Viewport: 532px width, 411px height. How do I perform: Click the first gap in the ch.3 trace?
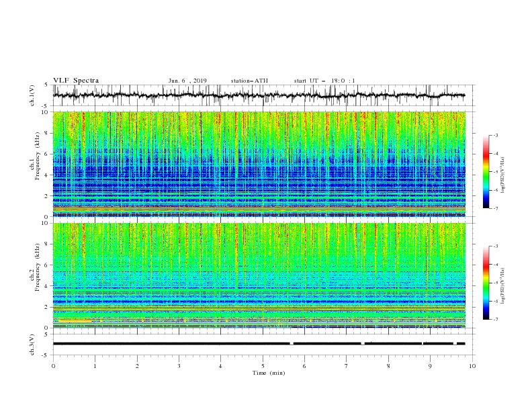point(292,344)
